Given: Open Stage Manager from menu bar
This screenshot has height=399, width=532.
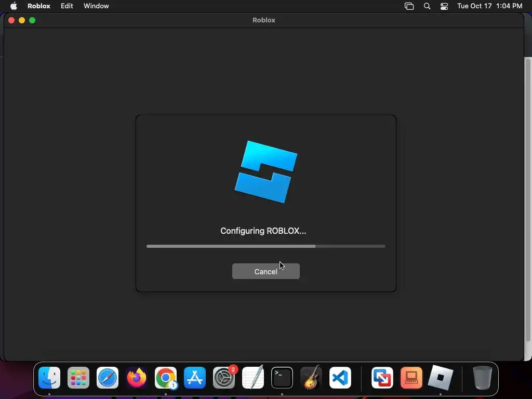Looking at the screenshot, I should [409, 6].
